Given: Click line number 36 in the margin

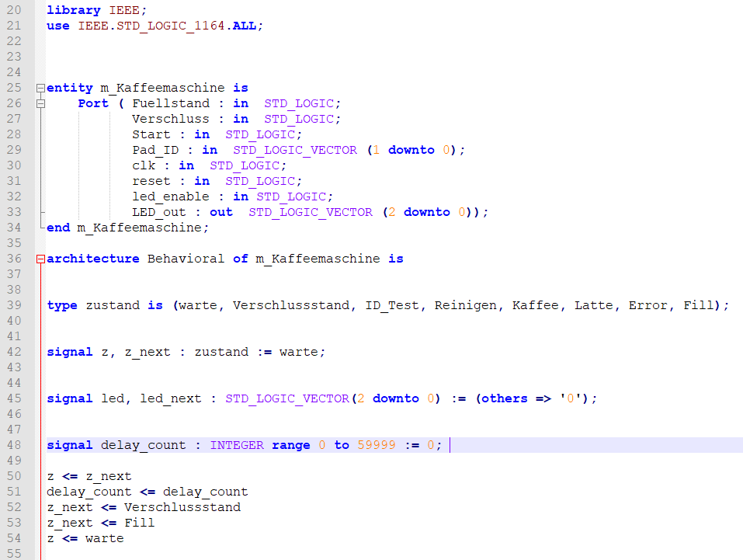Looking at the screenshot, I should coord(14,259).
